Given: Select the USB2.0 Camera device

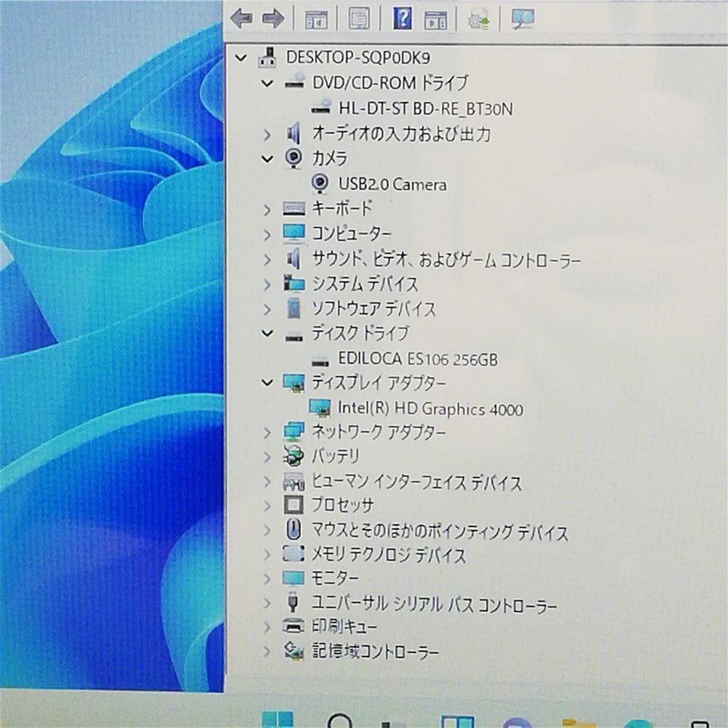Looking at the screenshot, I should 392,184.
